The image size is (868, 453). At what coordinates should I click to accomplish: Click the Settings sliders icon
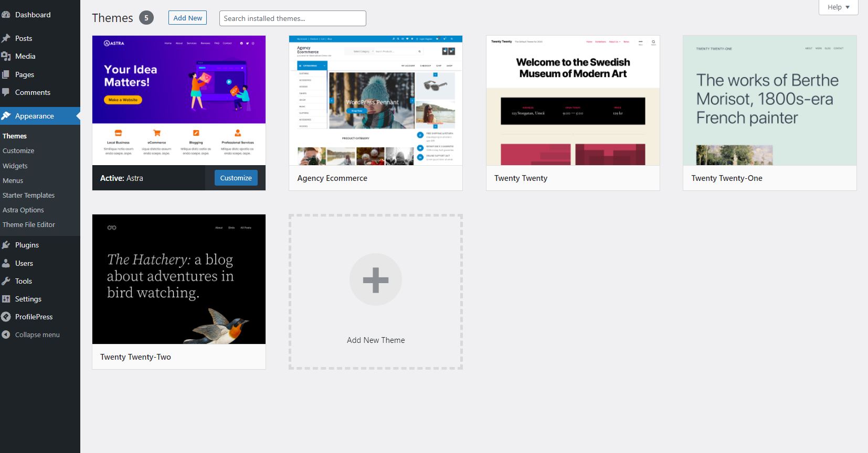(6, 299)
